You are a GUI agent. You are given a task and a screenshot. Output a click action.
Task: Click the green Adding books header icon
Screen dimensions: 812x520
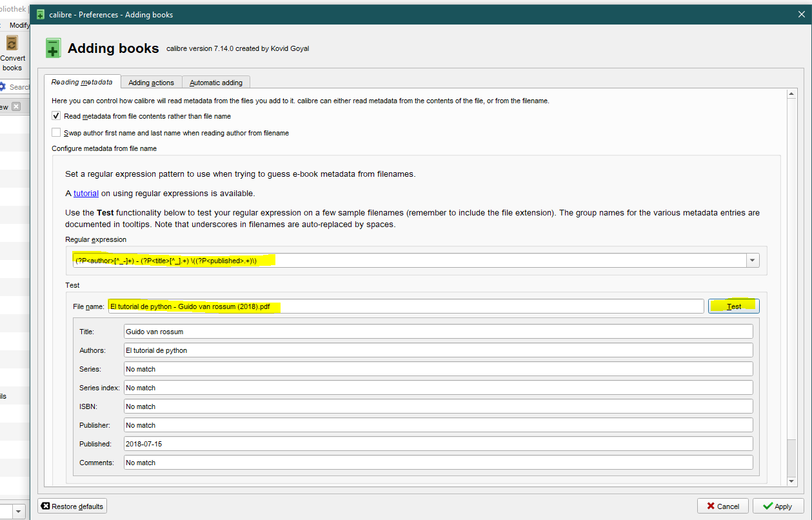point(53,48)
